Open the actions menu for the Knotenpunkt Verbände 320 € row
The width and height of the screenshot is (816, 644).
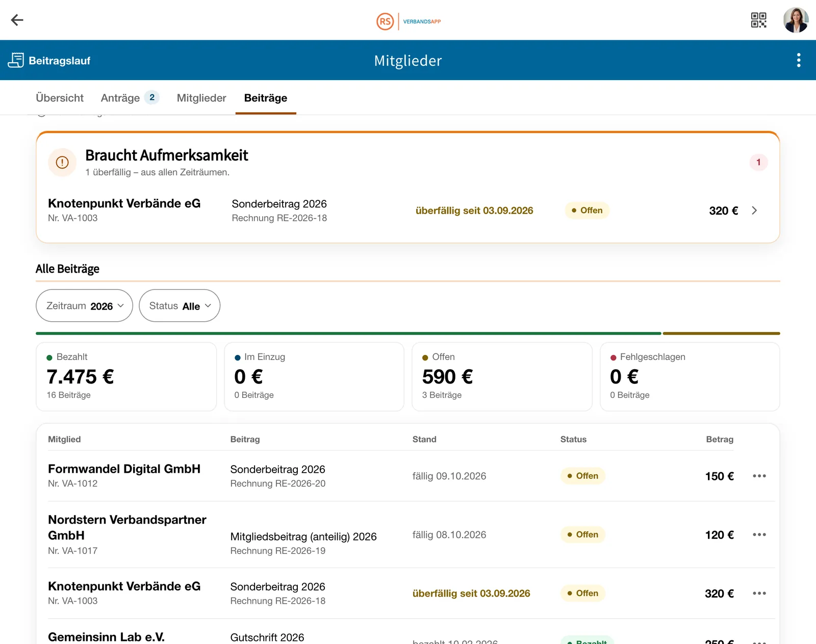pos(759,593)
